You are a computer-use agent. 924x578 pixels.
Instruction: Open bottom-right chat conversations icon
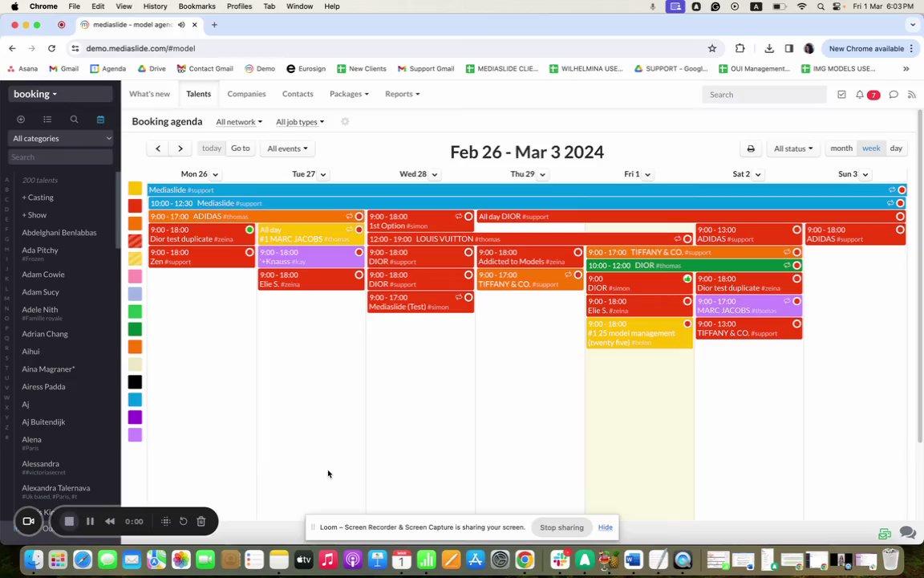coord(907,533)
